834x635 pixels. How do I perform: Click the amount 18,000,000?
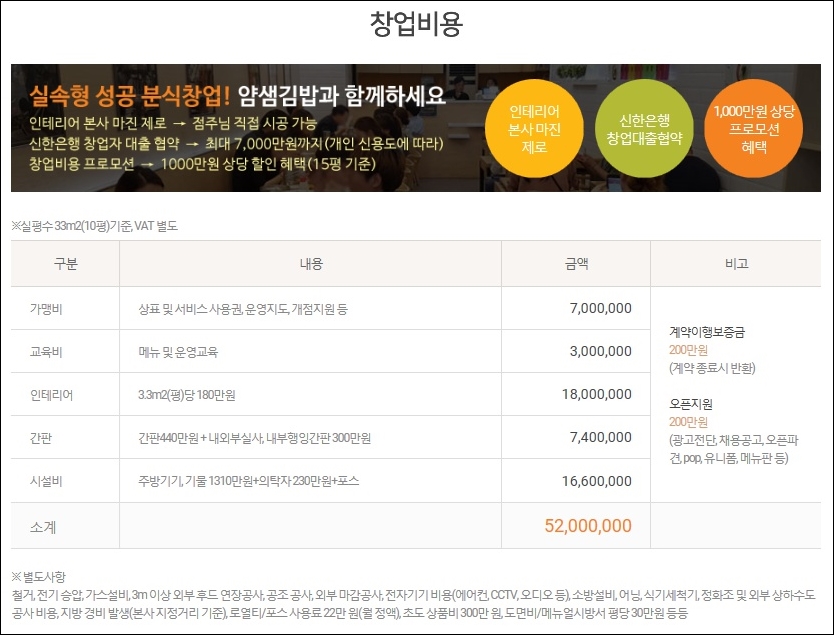[x=597, y=395]
